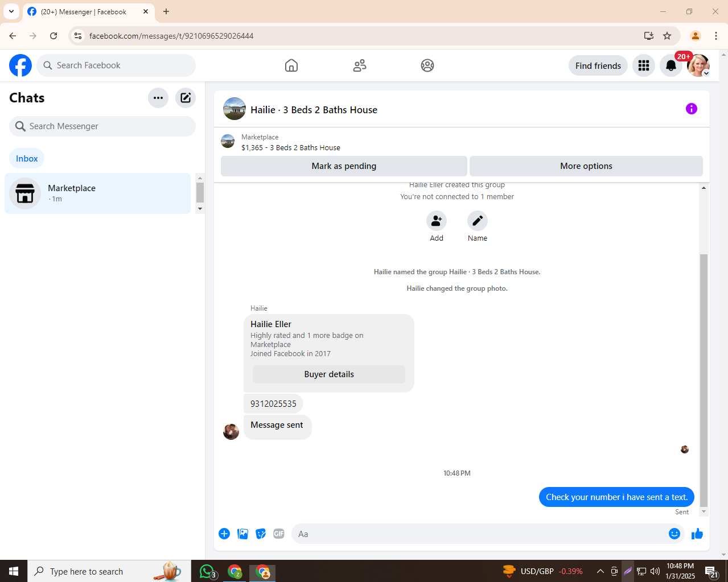Open a new browser tab
Image resolution: width=728 pixels, height=582 pixels.
coord(166,11)
